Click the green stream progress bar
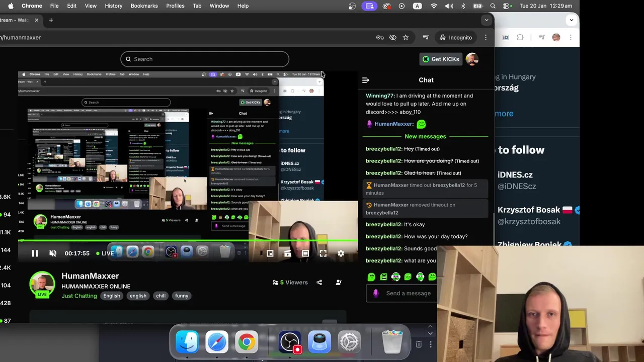 [188, 241]
